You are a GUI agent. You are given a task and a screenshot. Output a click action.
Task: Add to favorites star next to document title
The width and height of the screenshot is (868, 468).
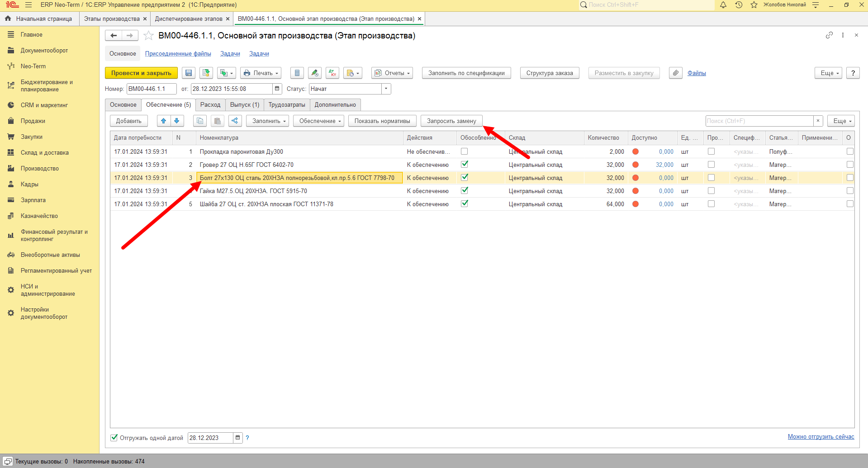click(148, 36)
